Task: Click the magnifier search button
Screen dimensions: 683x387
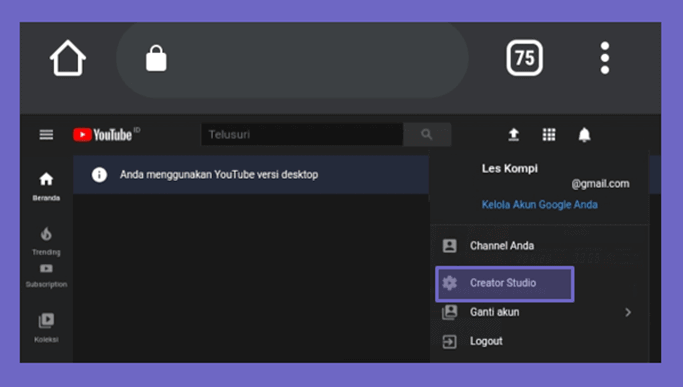Action: pos(427,134)
